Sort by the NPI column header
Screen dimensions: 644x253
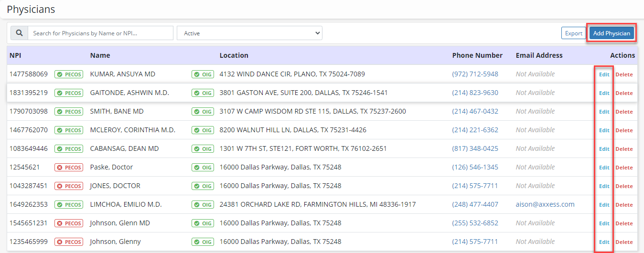[15, 55]
